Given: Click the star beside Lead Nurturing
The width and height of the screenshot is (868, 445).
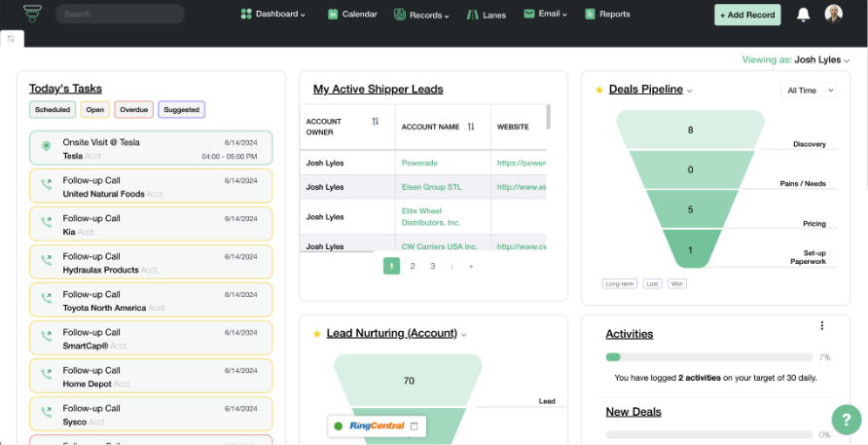Looking at the screenshot, I should 316,334.
